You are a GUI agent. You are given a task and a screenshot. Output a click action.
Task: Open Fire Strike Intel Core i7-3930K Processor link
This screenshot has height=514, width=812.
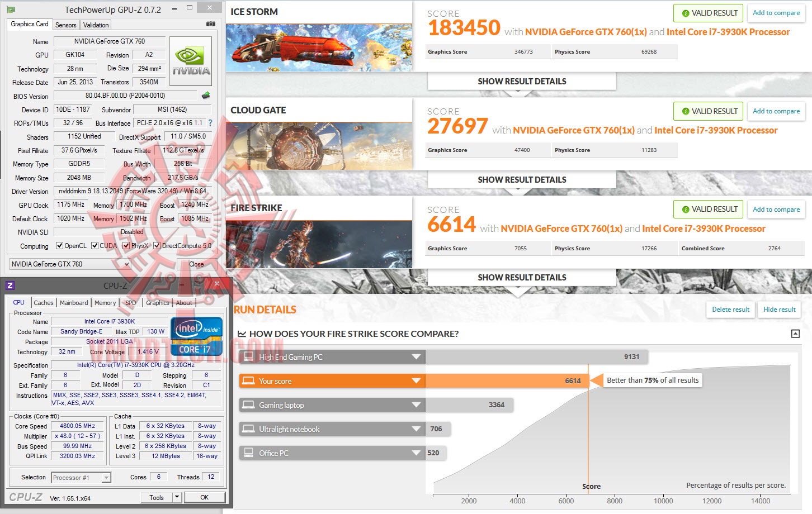click(x=704, y=229)
